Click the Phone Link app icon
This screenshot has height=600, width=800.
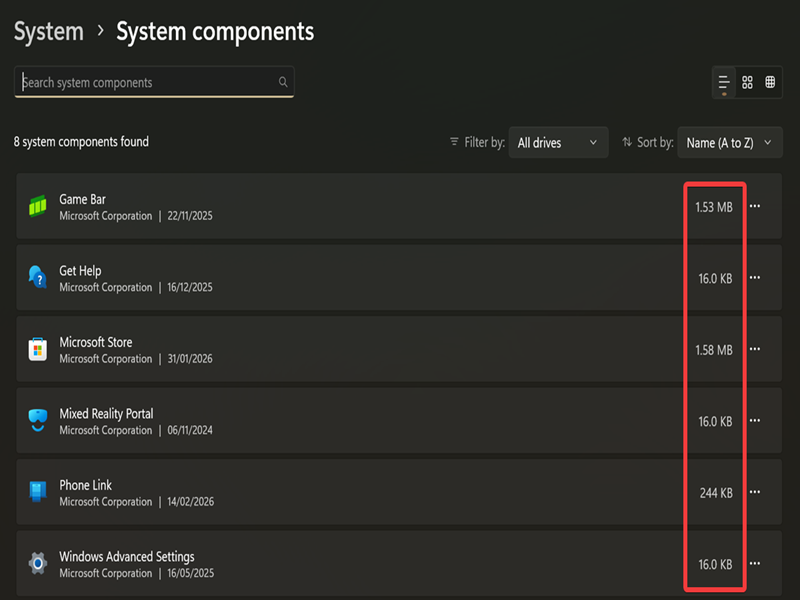click(x=37, y=491)
